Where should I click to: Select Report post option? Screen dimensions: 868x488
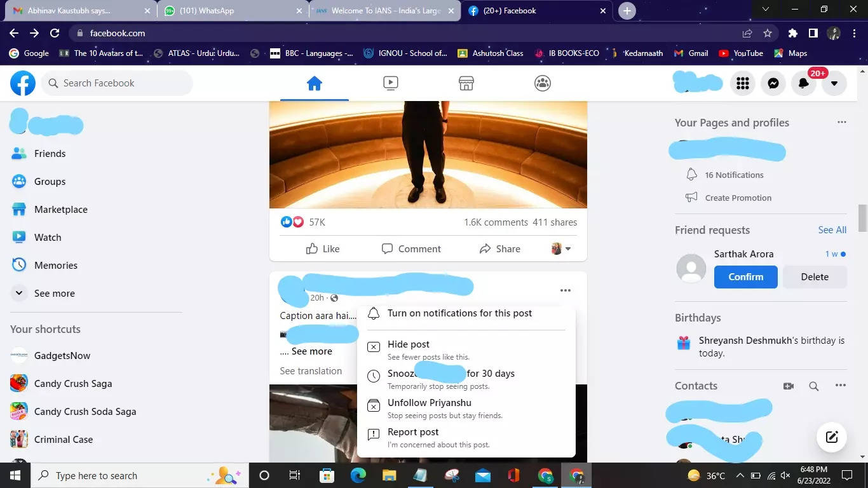tap(466, 437)
